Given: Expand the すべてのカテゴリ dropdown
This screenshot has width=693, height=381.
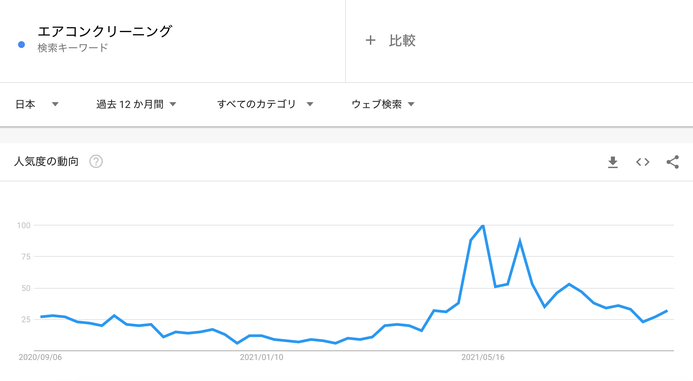Looking at the screenshot, I should point(265,104).
